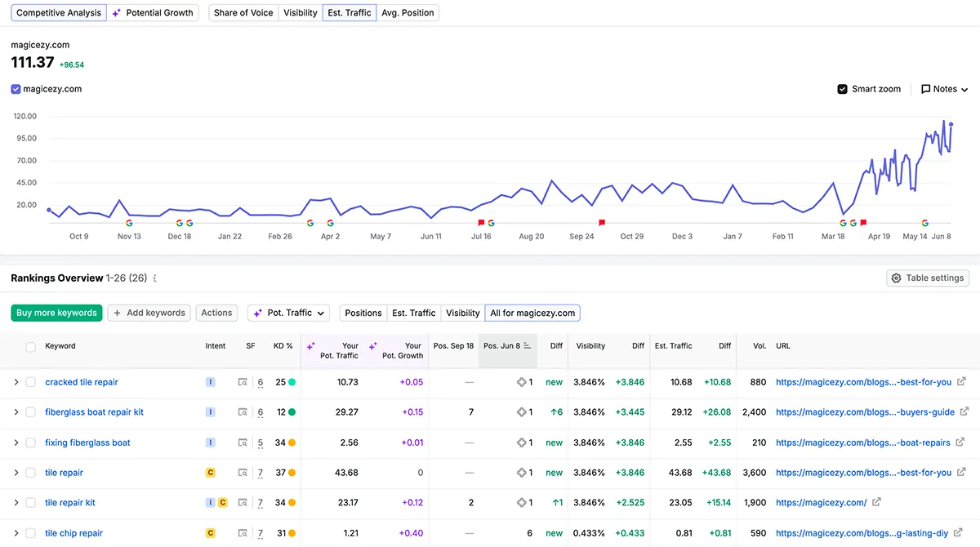Screen dimensions: 980x547
Task: Click AI sparkle icon on Your Pot. Traffic header
Action: pos(310,346)
